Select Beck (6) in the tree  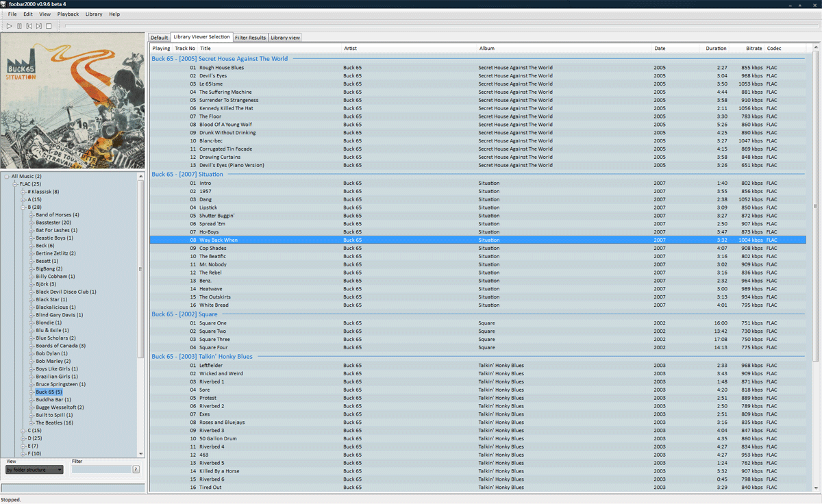46,246
